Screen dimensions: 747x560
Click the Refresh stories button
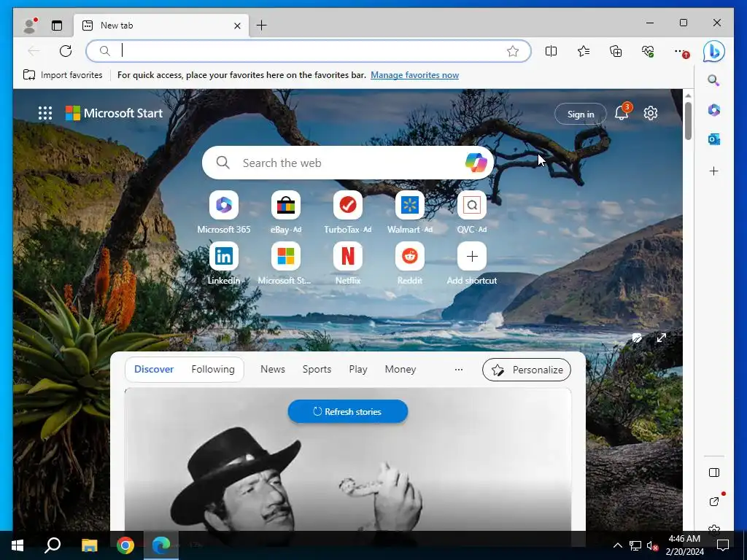[x=348, y=411]
